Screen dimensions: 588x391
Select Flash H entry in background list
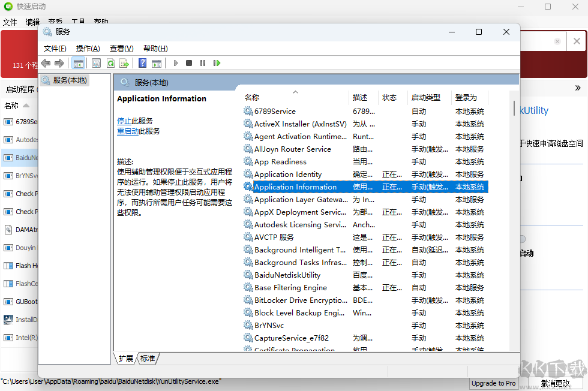(x=20, y=266)
